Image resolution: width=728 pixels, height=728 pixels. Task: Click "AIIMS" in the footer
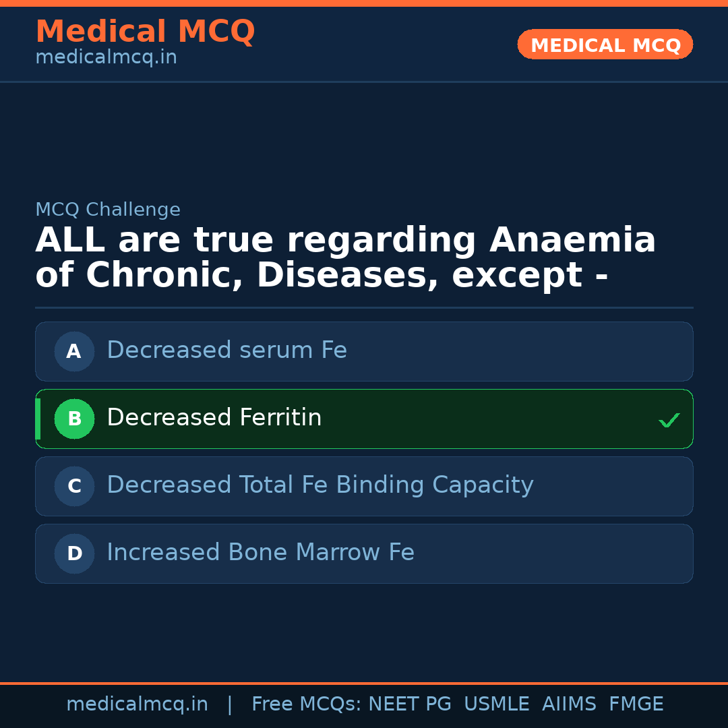click(569, 704)
